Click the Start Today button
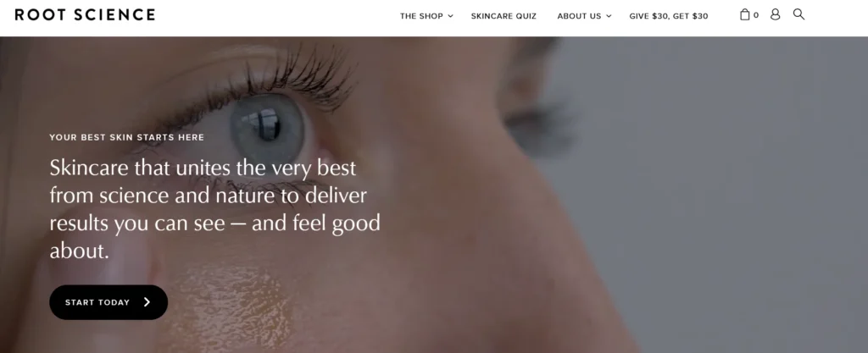 click(108, 302)
